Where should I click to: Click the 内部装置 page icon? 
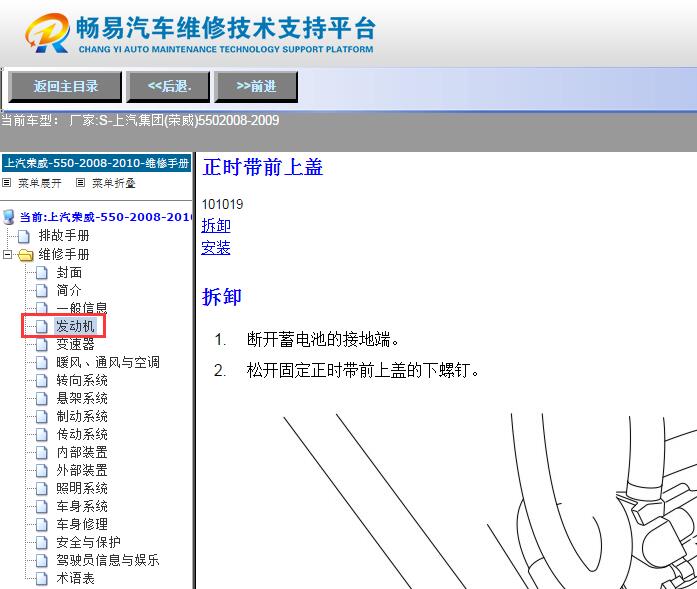point(41,453)
